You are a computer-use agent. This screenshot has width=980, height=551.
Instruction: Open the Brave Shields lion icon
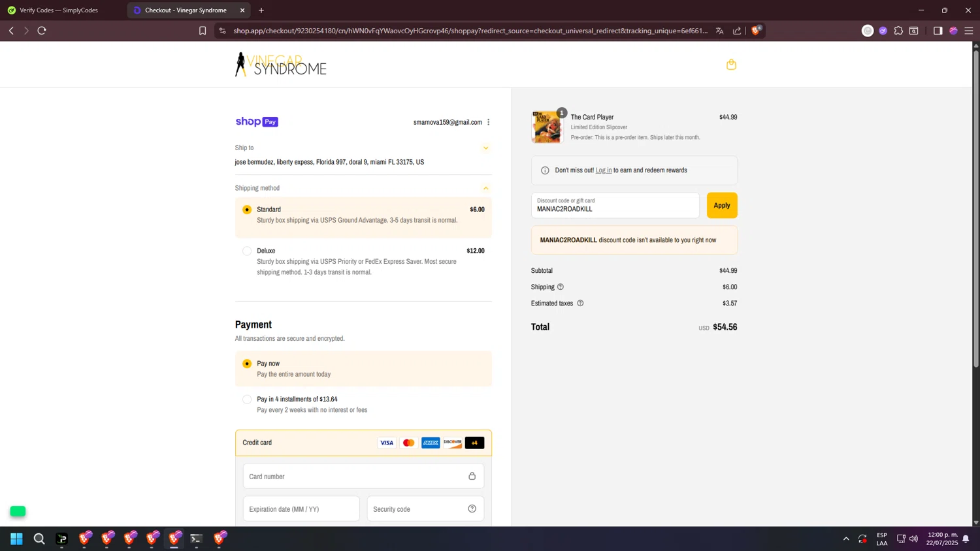[756, 31]
